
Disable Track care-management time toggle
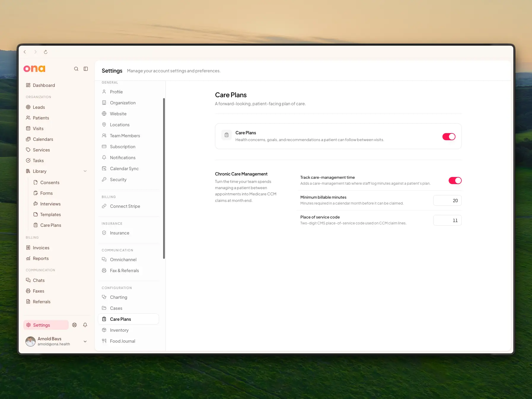(455, 181)
